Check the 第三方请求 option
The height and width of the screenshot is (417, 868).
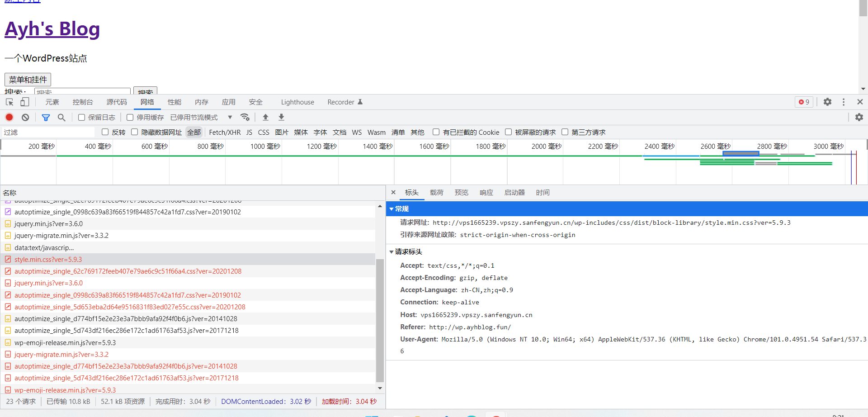[565, 132]
